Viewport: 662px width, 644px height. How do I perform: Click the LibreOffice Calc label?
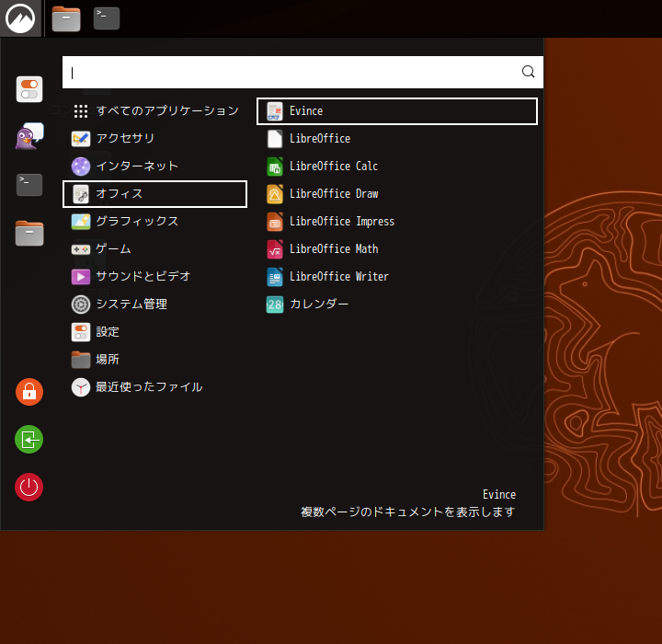[x=334, y=167]
